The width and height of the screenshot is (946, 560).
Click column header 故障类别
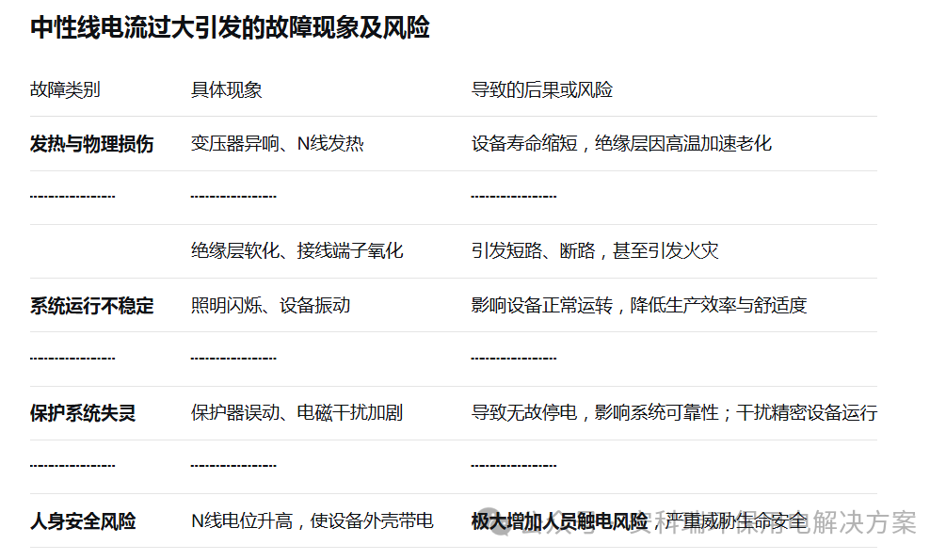click(x=65, y=90)
